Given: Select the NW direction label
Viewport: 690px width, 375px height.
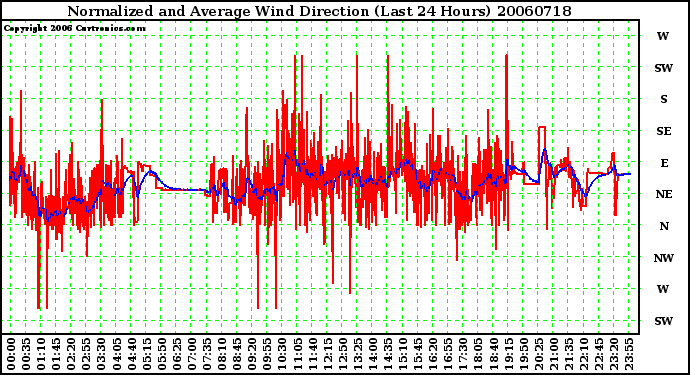Looking at the screenshot, I should [664, 258].
